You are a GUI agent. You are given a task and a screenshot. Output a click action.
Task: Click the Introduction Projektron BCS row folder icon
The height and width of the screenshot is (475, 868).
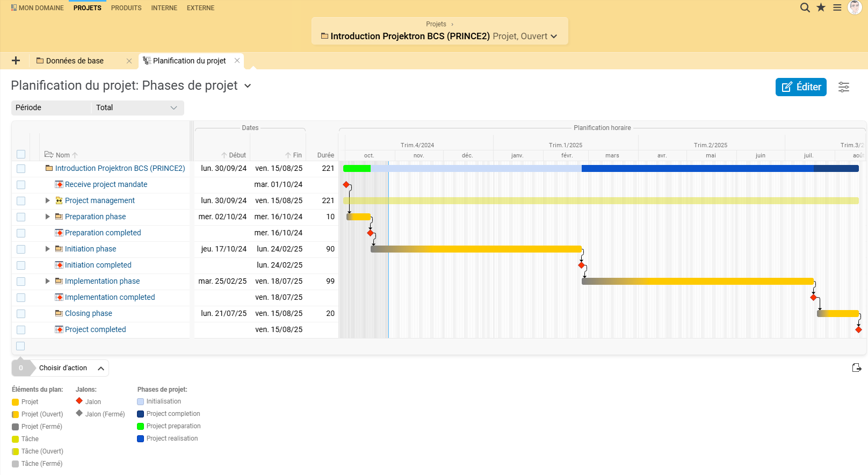coord(49,168)
